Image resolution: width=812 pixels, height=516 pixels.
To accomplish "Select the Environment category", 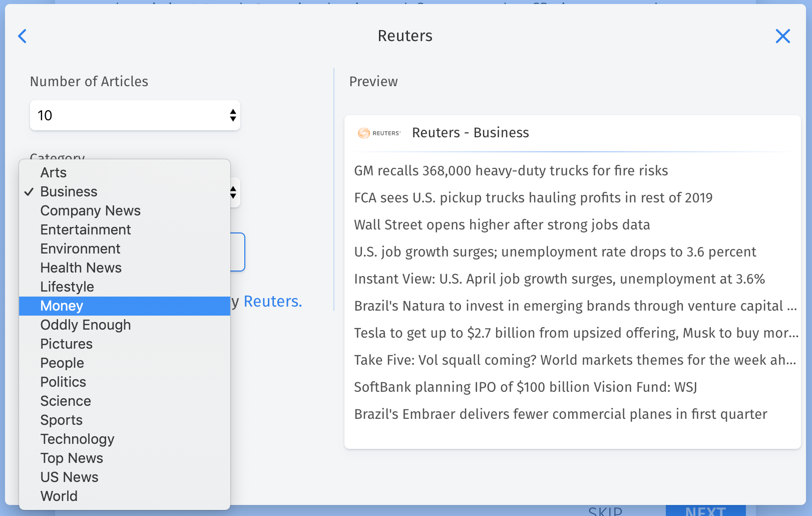I will click(x=125, y=248).
